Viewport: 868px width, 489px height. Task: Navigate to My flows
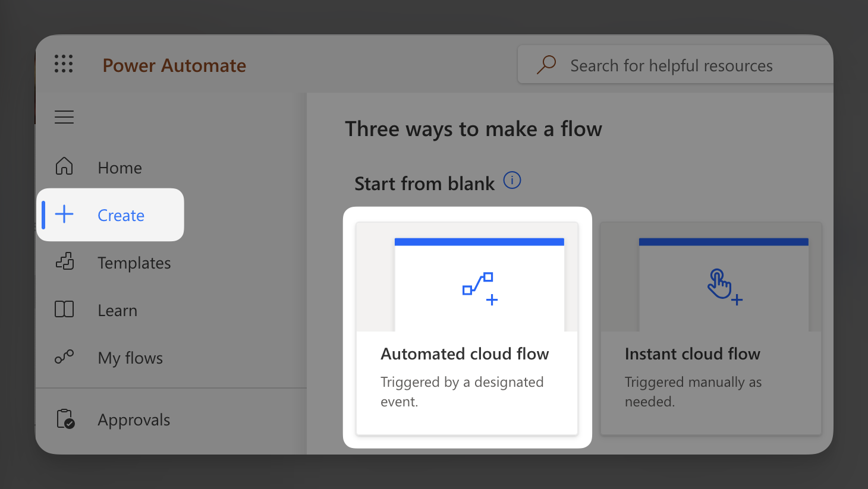pos(130,358)
